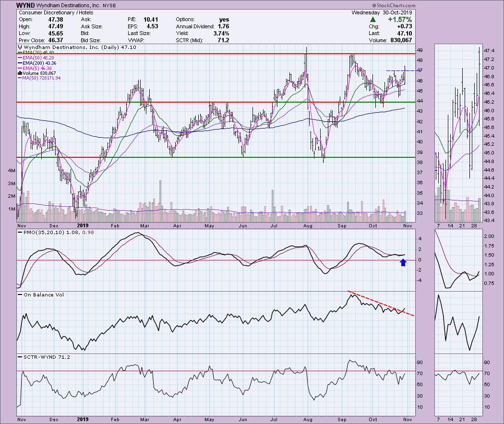Select the Consumer Discretionary / Hotels sector label
Viewport: 504px width, 424px height.
click(x=56, y=12)
